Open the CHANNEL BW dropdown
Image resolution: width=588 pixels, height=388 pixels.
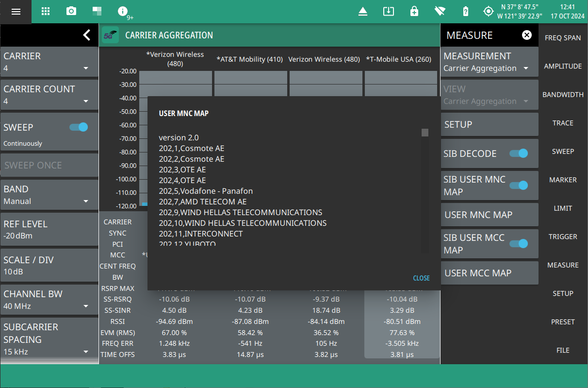49,300
